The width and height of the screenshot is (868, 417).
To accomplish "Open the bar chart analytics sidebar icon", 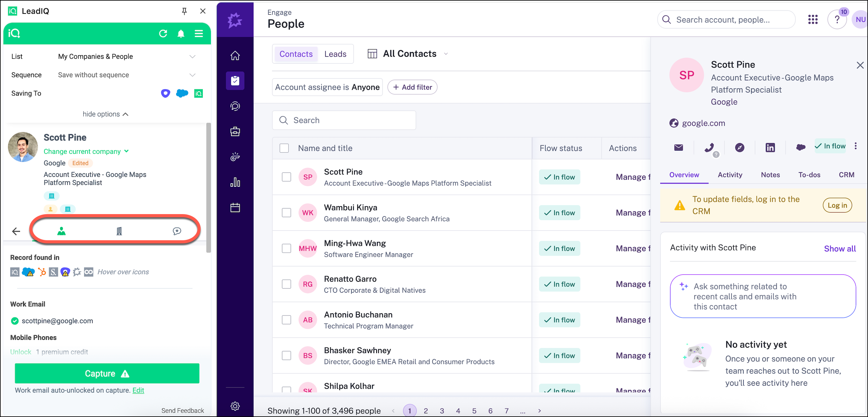I will (x=235, y=182).
